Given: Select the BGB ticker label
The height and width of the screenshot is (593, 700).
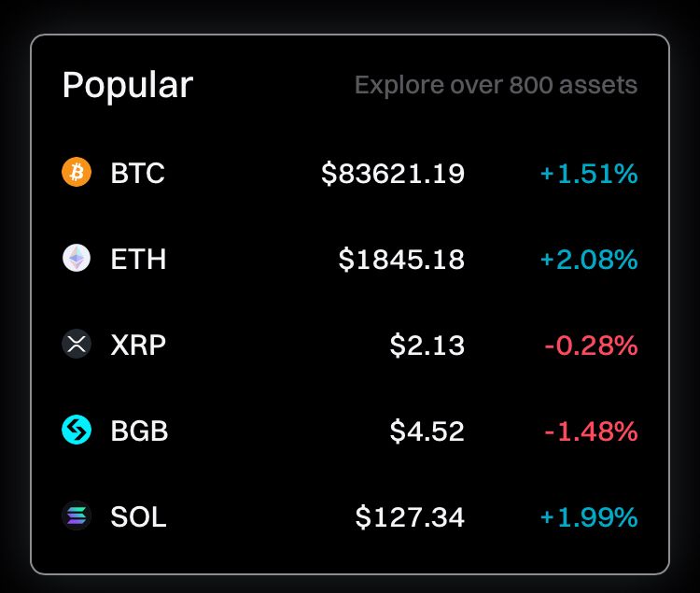Looking at the screenshot, I should point(139,431).
